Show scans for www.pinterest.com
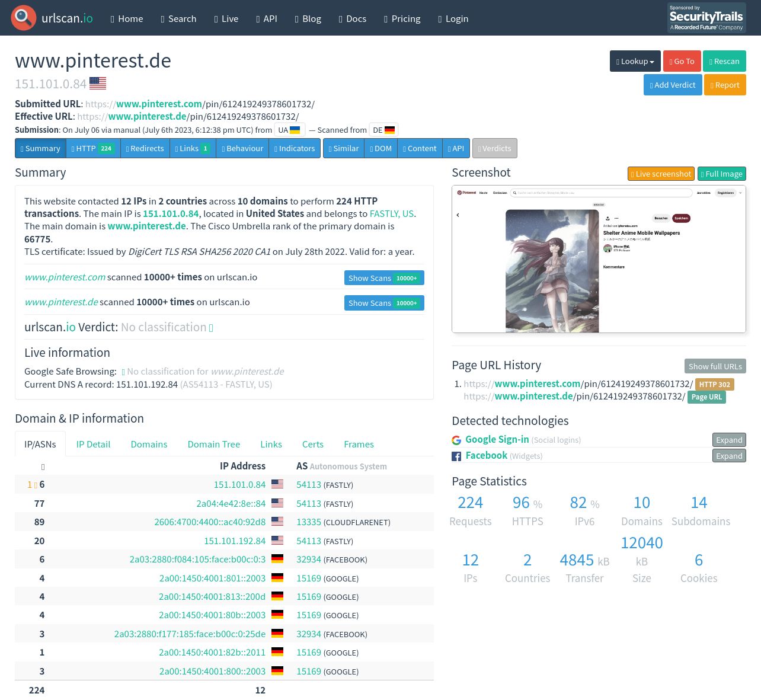This screenshot has width=761, height=700. [x=384, y=278]
